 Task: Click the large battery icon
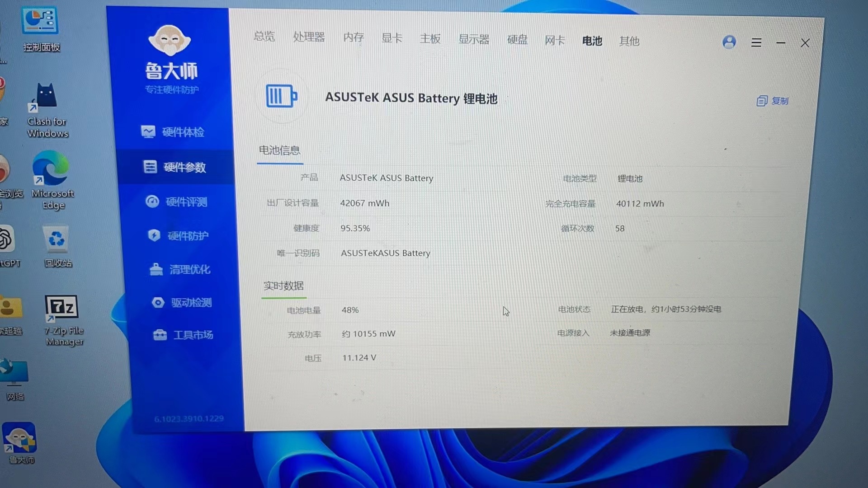tap(281, 96)
